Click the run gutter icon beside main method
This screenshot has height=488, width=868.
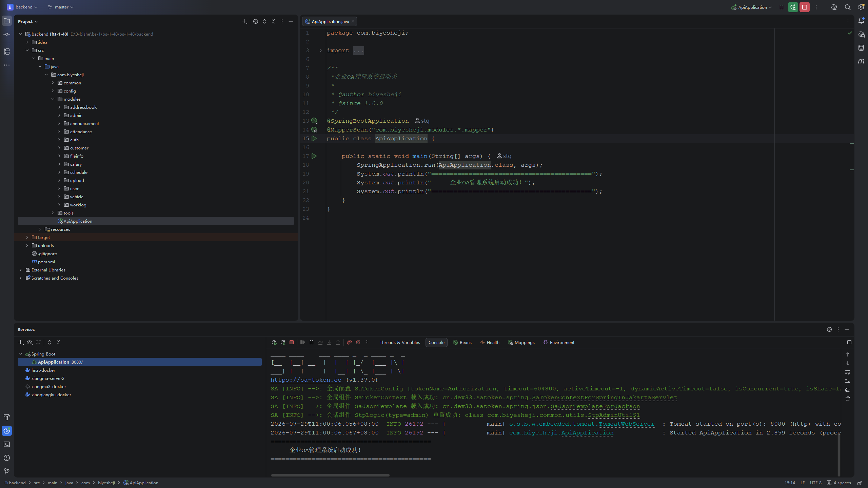coord(314,156)
